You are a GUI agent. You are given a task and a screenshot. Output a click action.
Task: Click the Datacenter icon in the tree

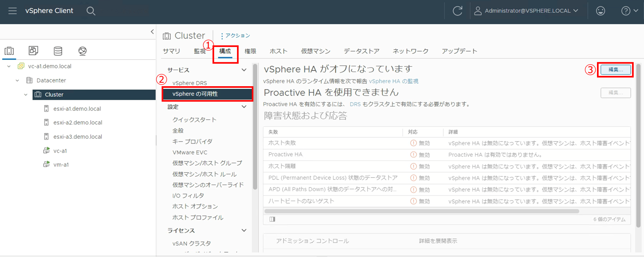click(x=30, y=80)
